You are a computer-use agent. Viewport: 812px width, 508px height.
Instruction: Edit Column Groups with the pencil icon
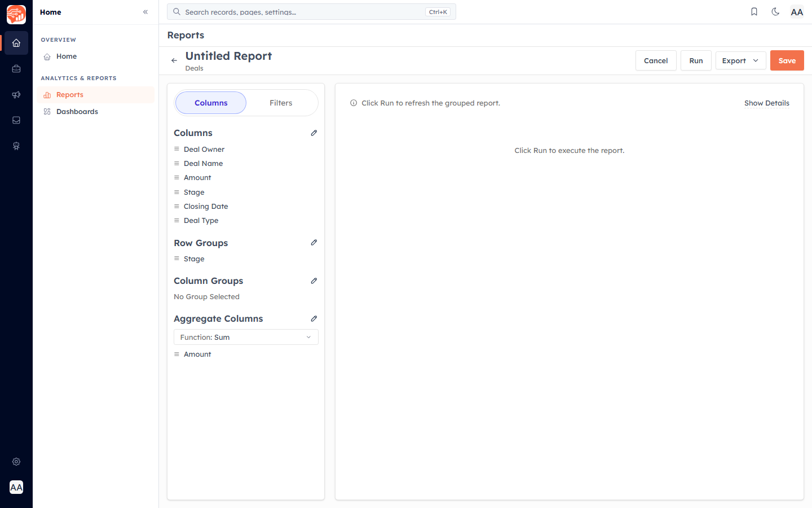pyautogui.click(x=314, y=281)
